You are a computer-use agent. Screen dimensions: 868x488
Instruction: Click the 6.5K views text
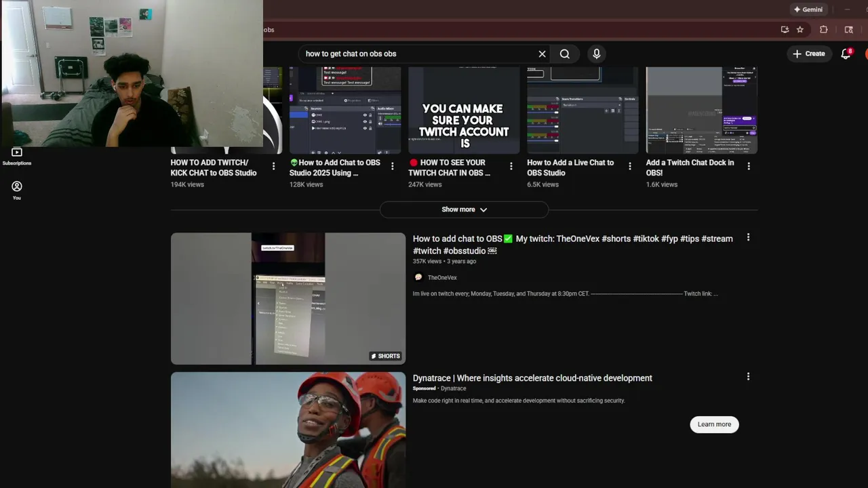(542, 184)
